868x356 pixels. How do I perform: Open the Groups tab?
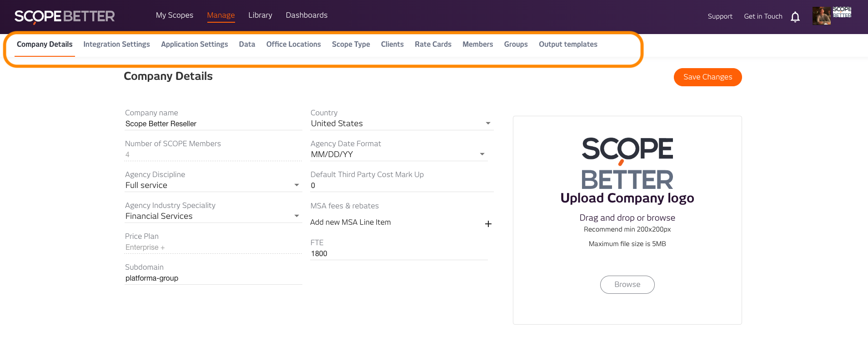pos(516,44)
